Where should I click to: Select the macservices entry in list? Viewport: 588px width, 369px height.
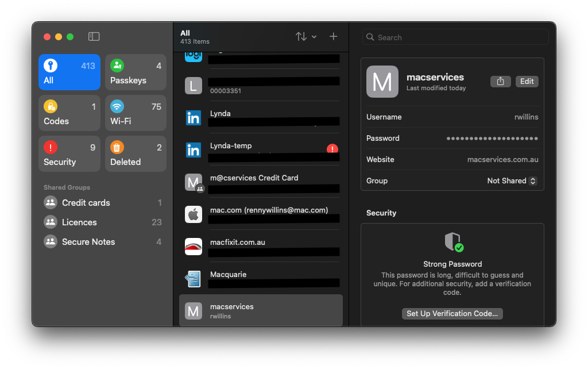(261, 310)
